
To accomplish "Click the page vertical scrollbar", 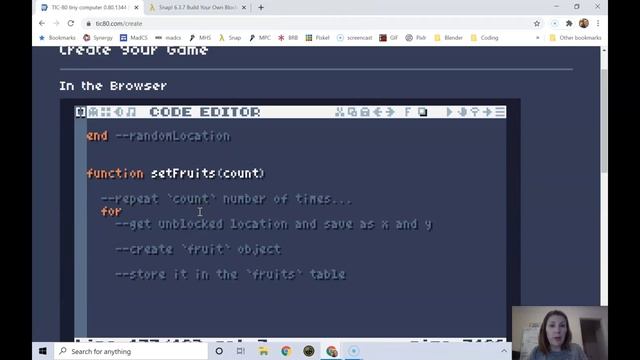I will point(604,121).
